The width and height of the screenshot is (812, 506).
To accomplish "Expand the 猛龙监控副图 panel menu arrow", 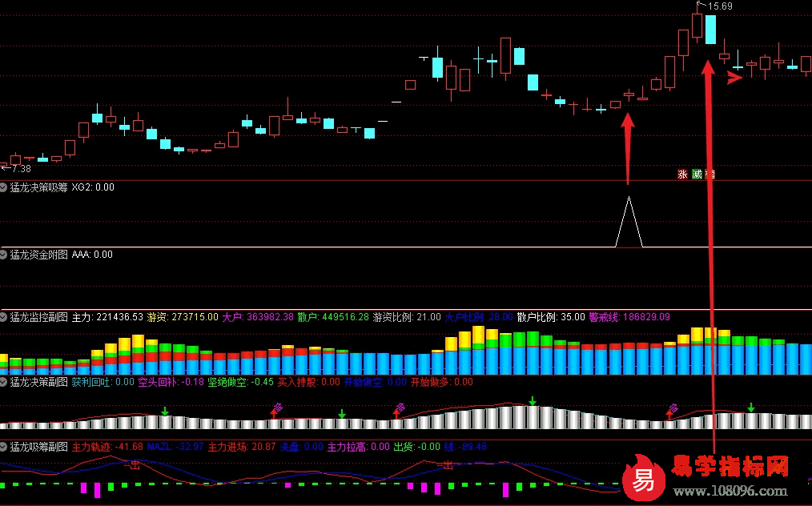I will coord(4,317).
